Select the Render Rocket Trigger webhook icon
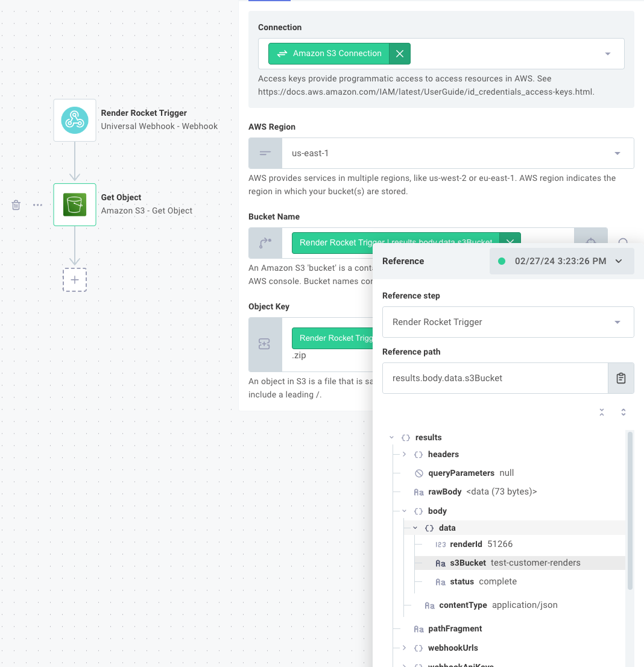This screenshot has height=667, width=644. tap(75, 120)
